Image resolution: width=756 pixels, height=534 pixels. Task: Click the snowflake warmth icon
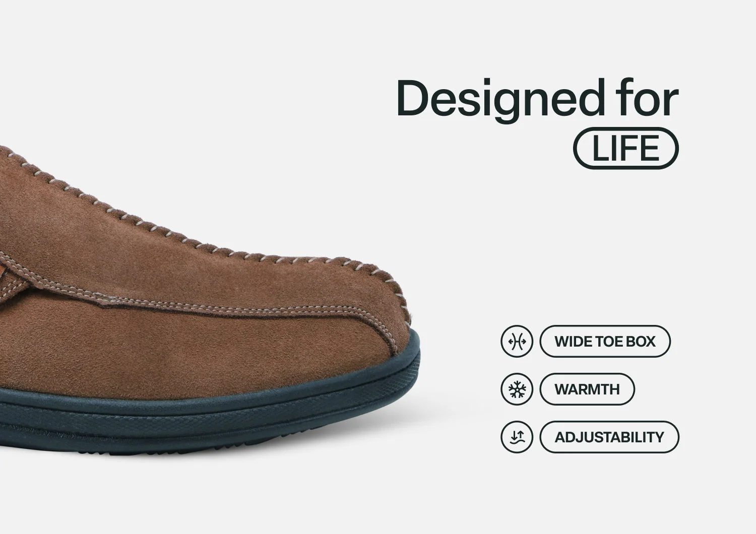517,389
